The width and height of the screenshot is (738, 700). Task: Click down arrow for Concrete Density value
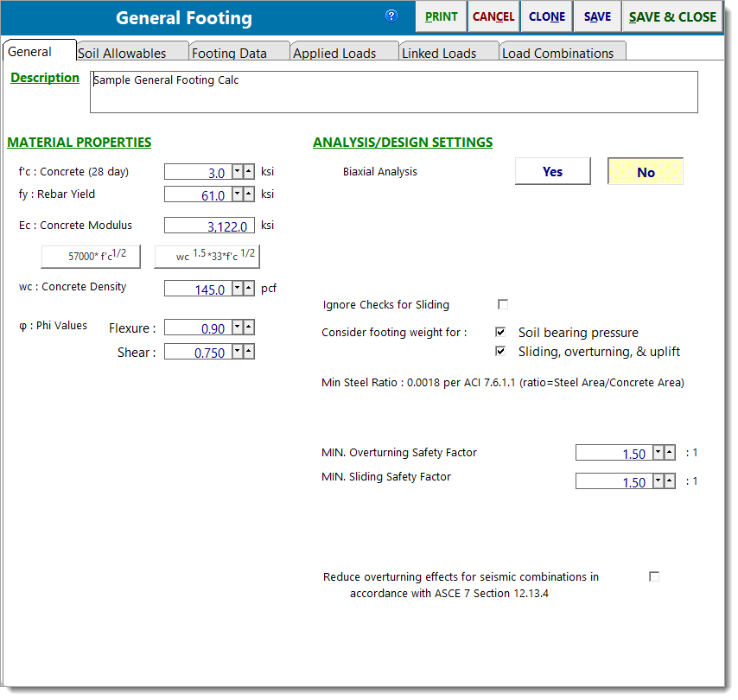point(238,289)
